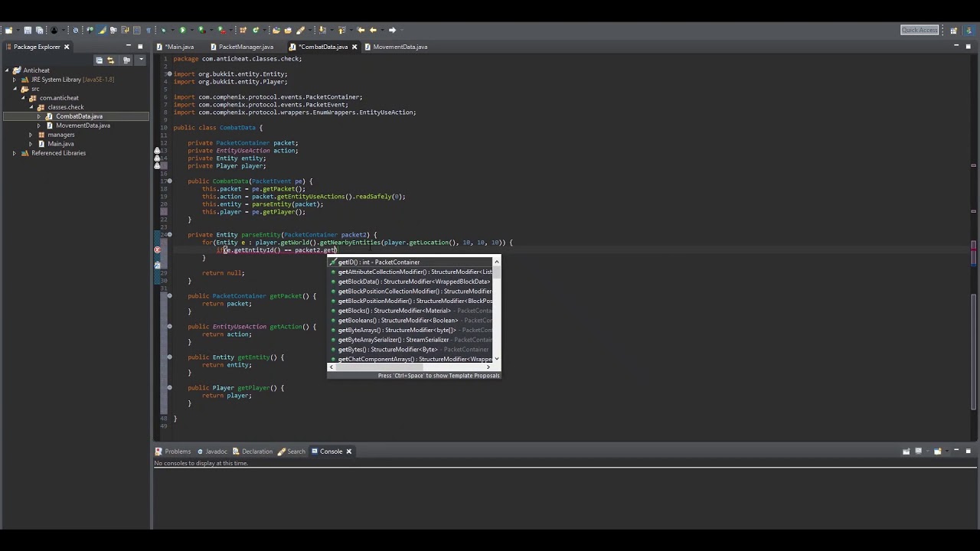Select the managers package in tree

tap(61, 135)
